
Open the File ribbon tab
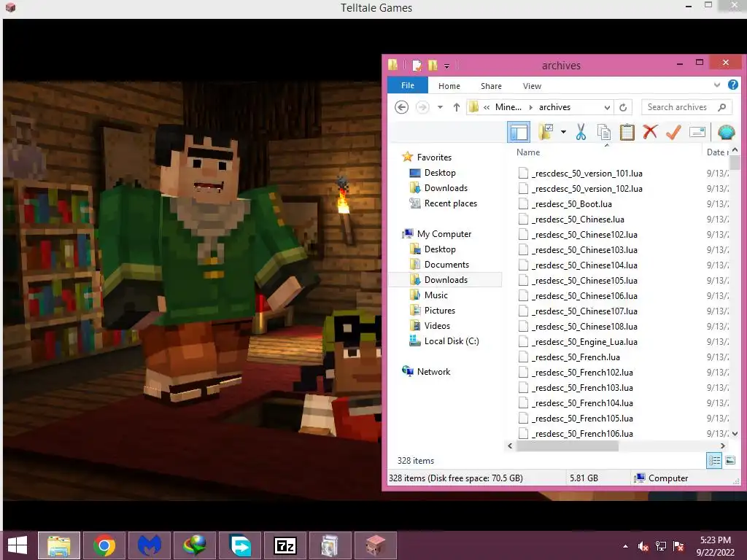click(x=407, y=85)
